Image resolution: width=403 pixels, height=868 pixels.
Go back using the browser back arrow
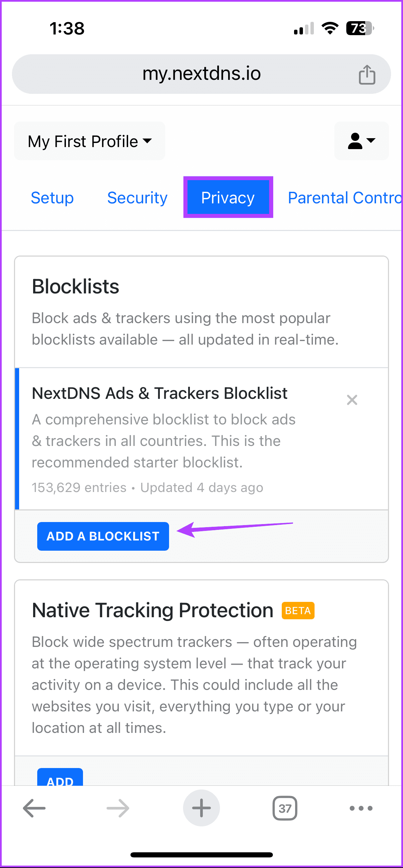pyautogui.click(x=34, y=808)
